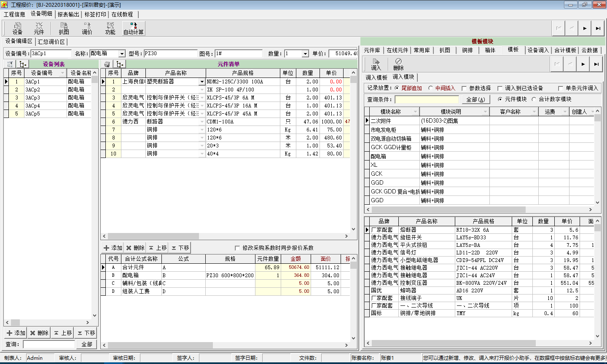Open 模块说明 column filter dropdown
This screenshot has height=364, width=607.
point(486,112)
